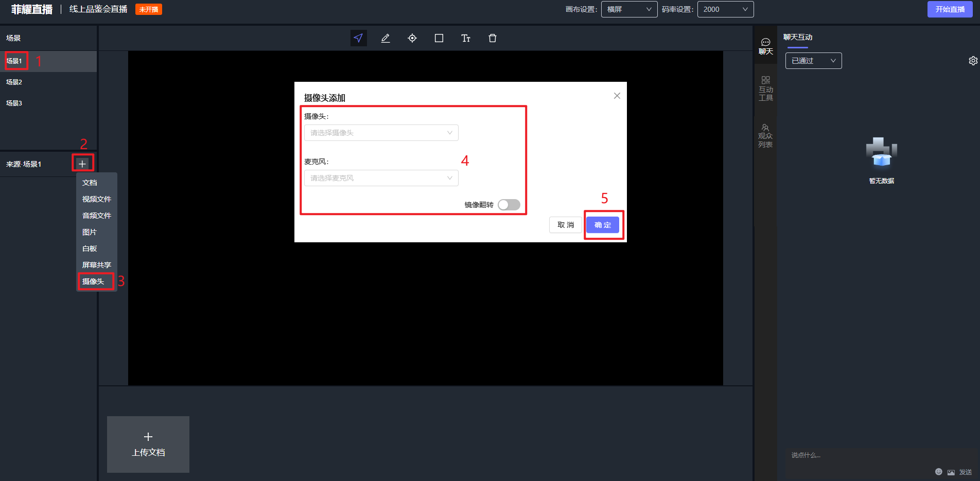Select the pen drawing tool
Viewport: 980px width, 481px height.
385,38
